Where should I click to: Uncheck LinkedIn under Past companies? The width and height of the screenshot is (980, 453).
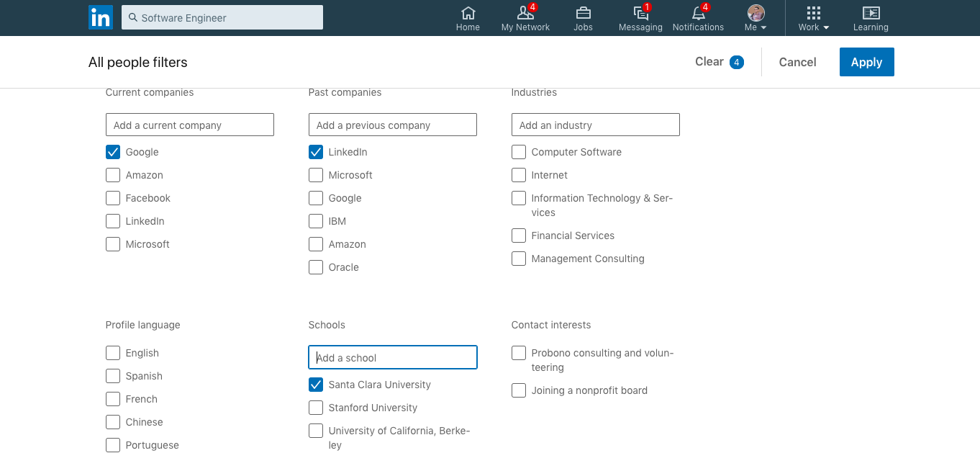316,152
